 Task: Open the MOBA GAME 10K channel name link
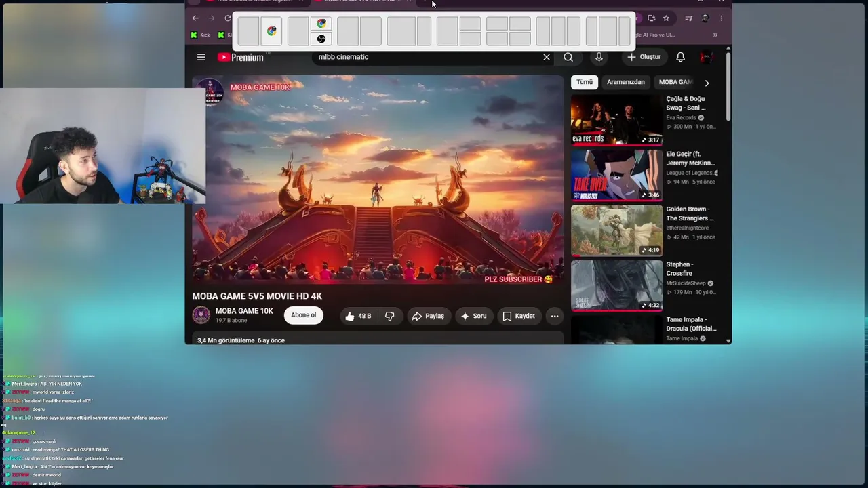pos(244,311)
